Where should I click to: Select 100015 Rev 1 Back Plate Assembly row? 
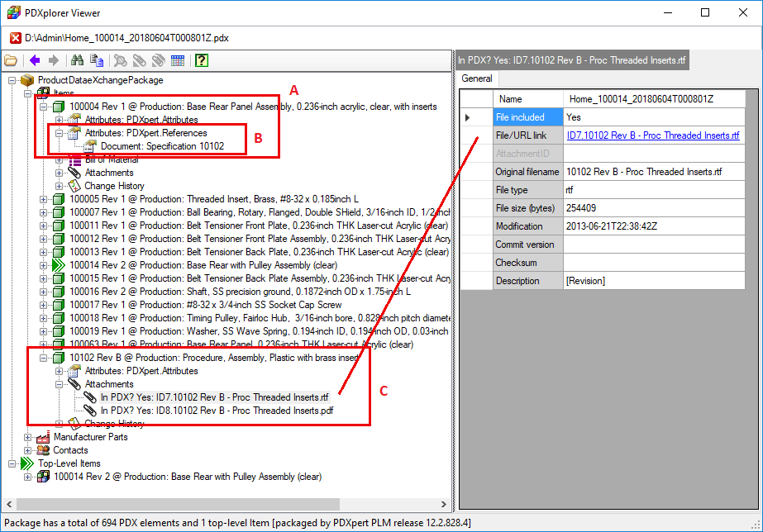pos(260,278)
